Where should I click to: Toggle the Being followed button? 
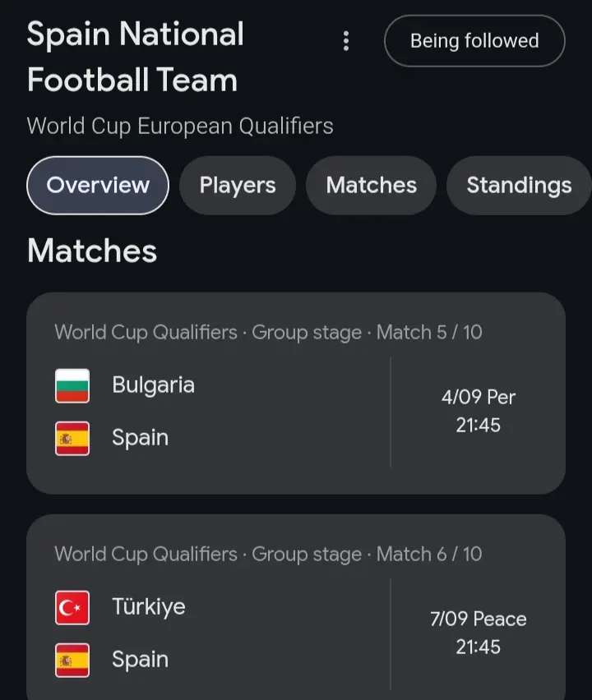pyautogui.click(x=474, y=41)
